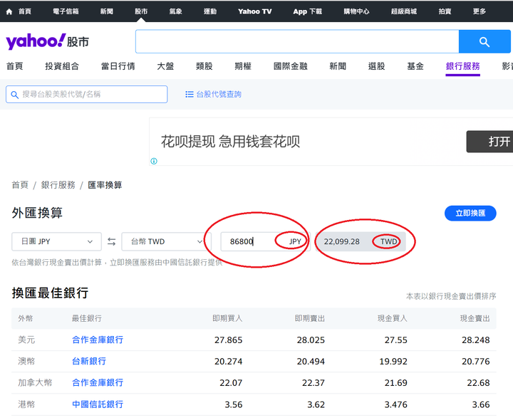Open 台新銀行 link for 澳幣
The image size is (513, 420).
tap(89, 362)
